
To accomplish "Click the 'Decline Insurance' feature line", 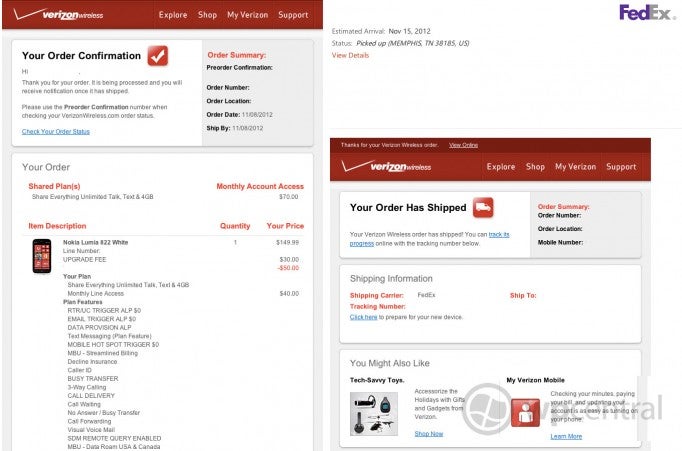I will click(x=92, y=361).
